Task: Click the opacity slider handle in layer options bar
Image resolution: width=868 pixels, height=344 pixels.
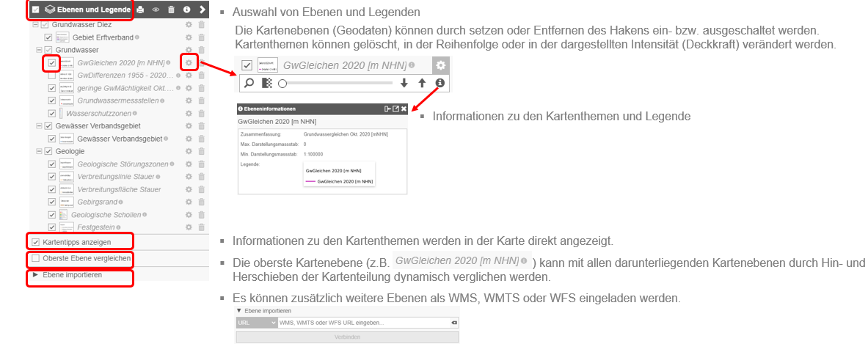Action: click(282, 83)
